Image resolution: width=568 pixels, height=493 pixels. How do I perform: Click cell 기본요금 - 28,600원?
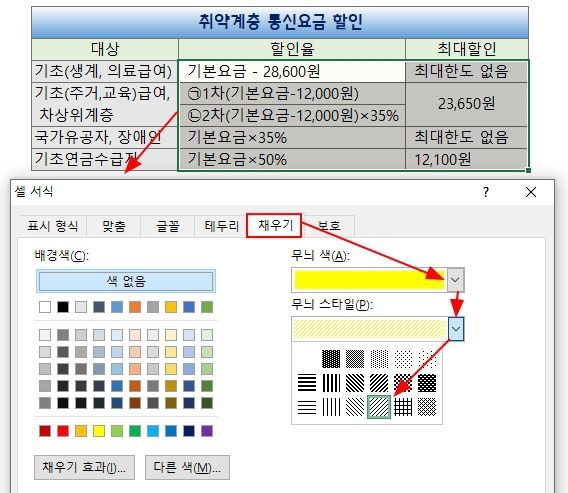[292, 71]
